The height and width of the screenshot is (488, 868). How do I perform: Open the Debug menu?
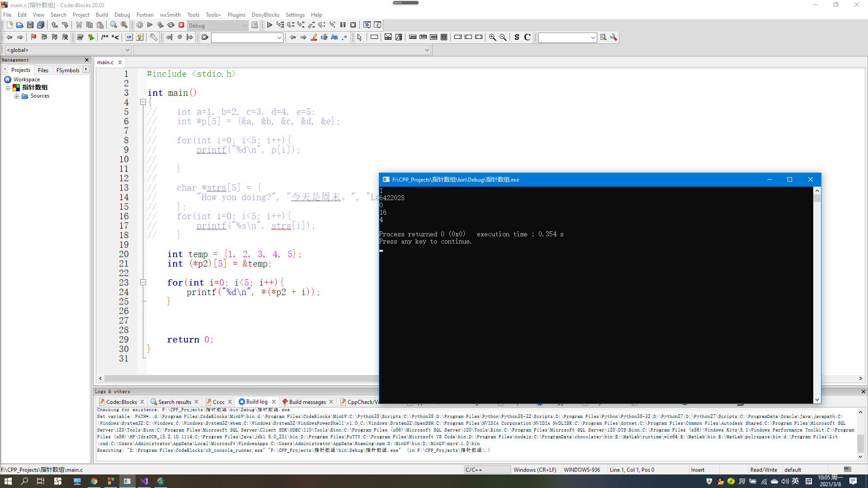[122, 15]
